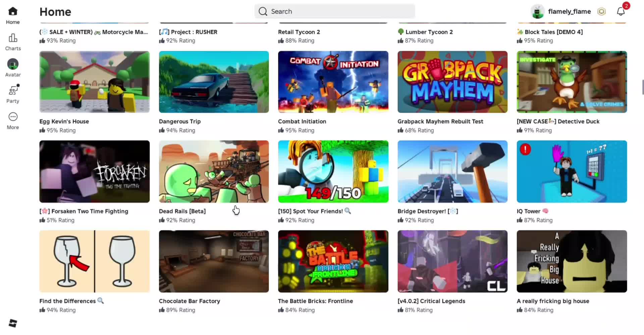Image resolution: width=644 pixels, height=335 pixels.
Task: Click The Battle Bricks: Frontline title
Action: tap(315, 301)
